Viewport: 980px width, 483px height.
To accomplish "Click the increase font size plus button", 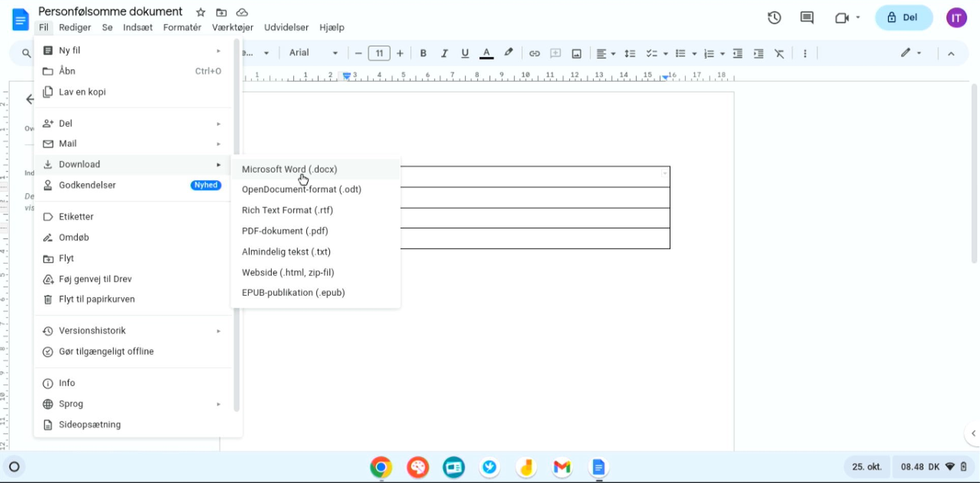I will [x=400, y=53].
